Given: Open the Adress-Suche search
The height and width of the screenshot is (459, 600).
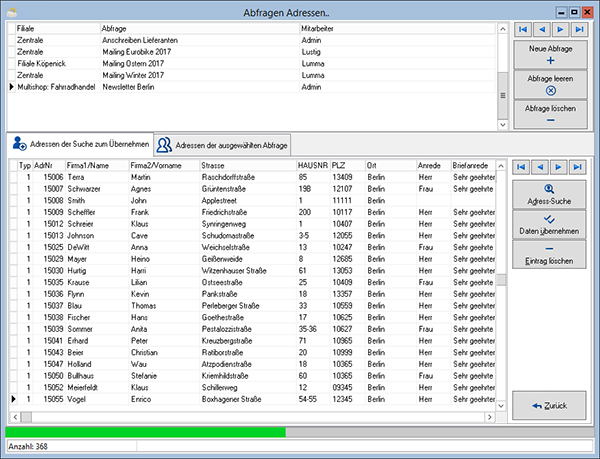Looking at the screenshot, I should click(x=549, y=195).
